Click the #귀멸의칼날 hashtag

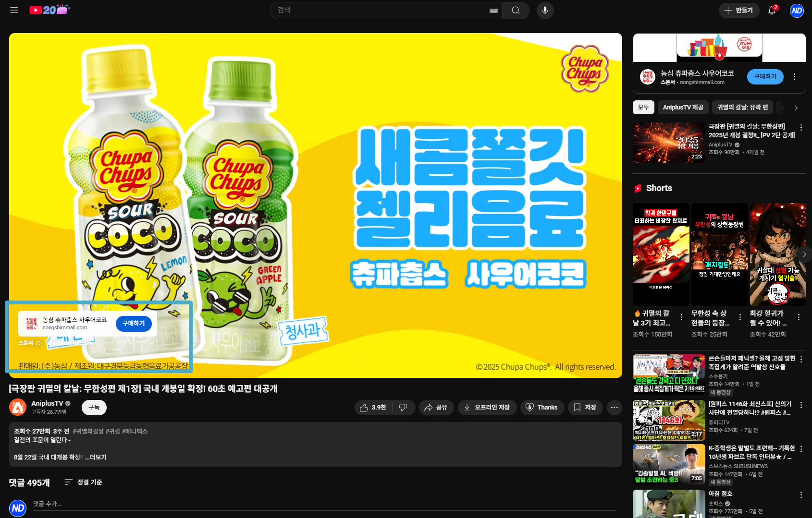88,431
